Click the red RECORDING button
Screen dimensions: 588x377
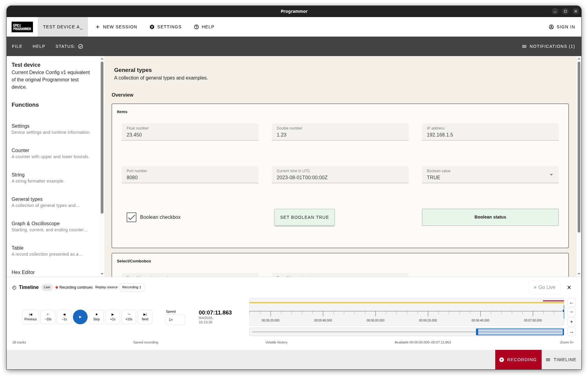[518, 360]
